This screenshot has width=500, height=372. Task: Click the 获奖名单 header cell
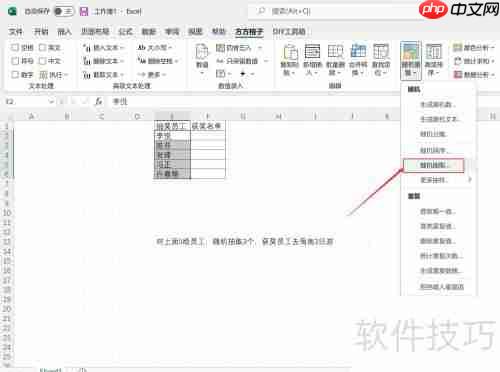pos(207,126)
